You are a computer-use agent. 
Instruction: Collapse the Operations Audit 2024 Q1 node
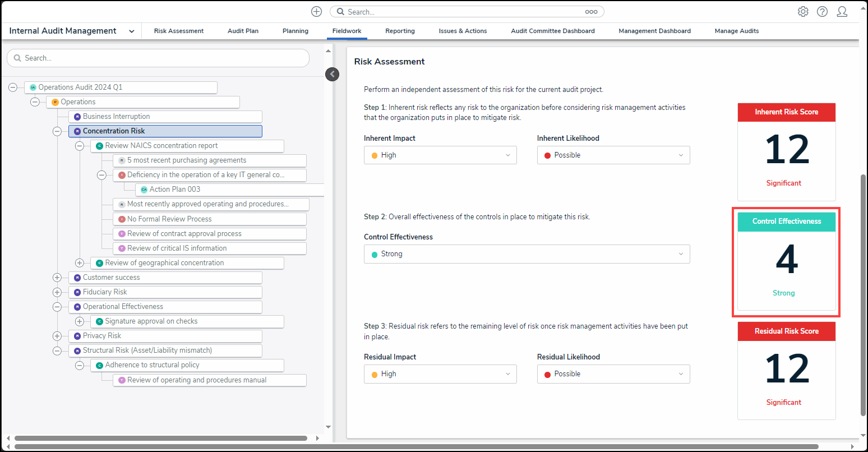13,87
